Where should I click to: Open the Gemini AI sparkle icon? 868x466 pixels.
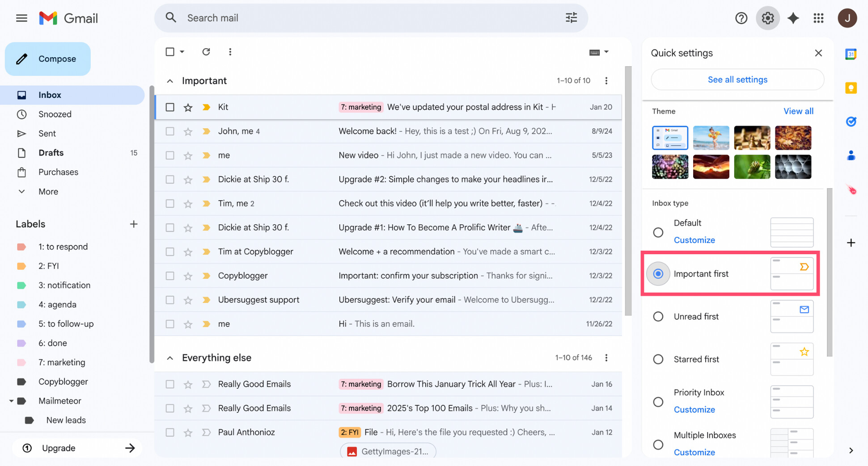tap(793, 18)
